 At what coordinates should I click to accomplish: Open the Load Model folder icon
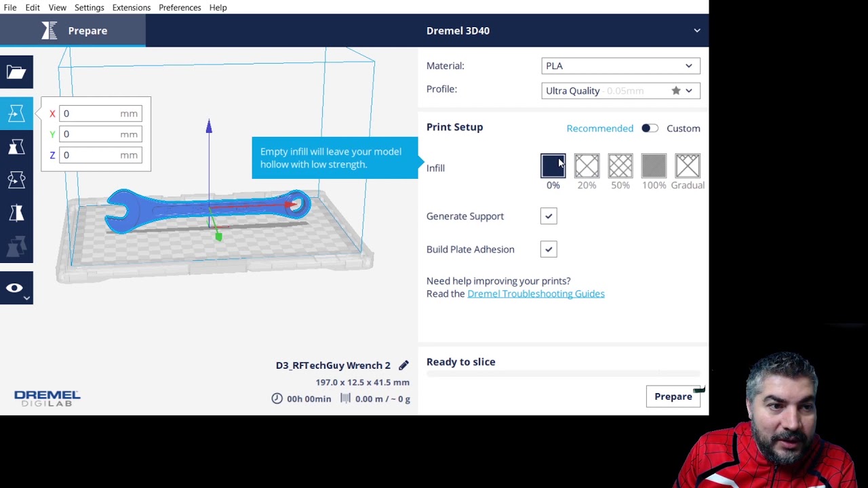(x=16, y=72)
